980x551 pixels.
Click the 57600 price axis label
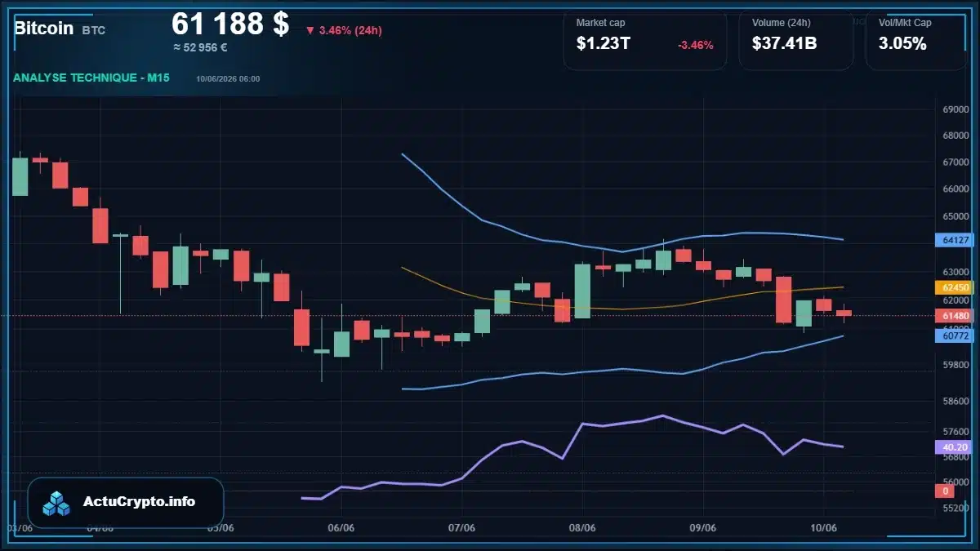[x=955, y=431]
